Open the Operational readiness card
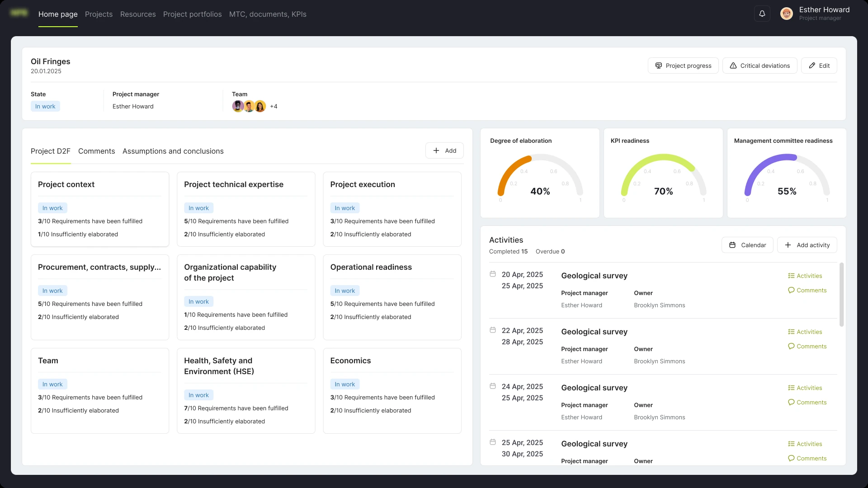868x488 pixels. pyautogui.click(x=392, y=297)
